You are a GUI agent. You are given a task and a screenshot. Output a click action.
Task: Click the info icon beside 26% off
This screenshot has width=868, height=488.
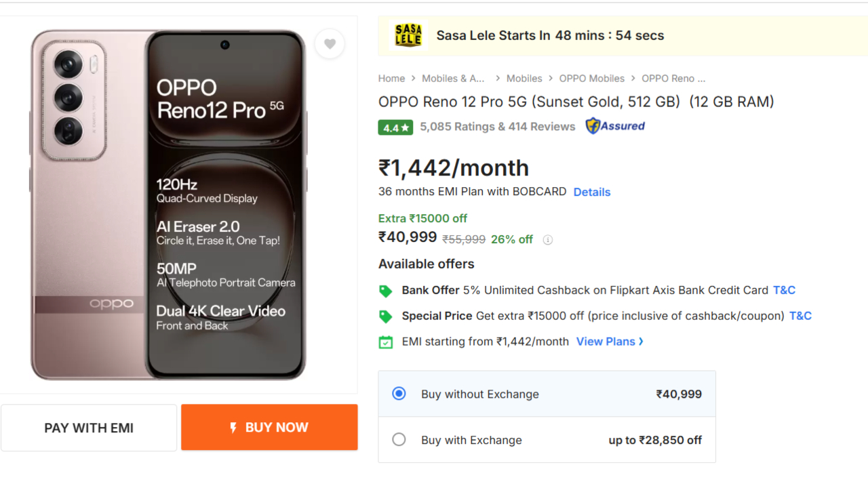(548, 240)
